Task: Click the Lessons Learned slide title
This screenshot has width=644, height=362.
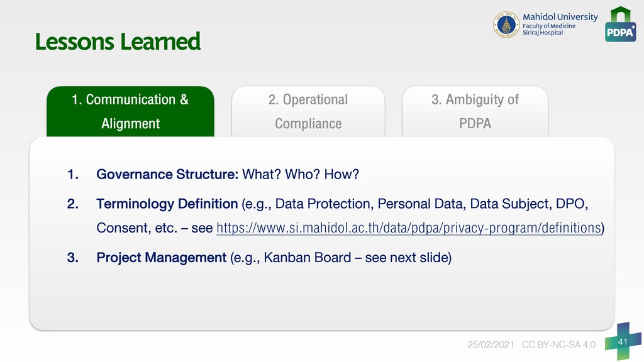Action: (118, 42)
